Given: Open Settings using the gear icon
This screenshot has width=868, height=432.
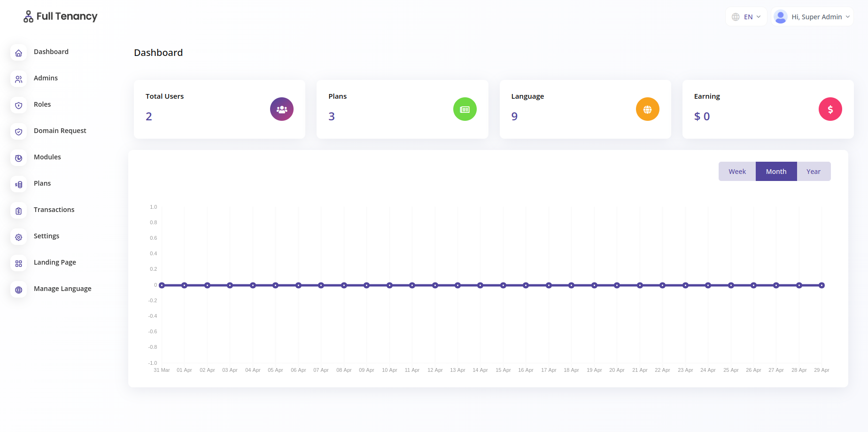Looking at the screenshot, I should click(x=18, y=237).
